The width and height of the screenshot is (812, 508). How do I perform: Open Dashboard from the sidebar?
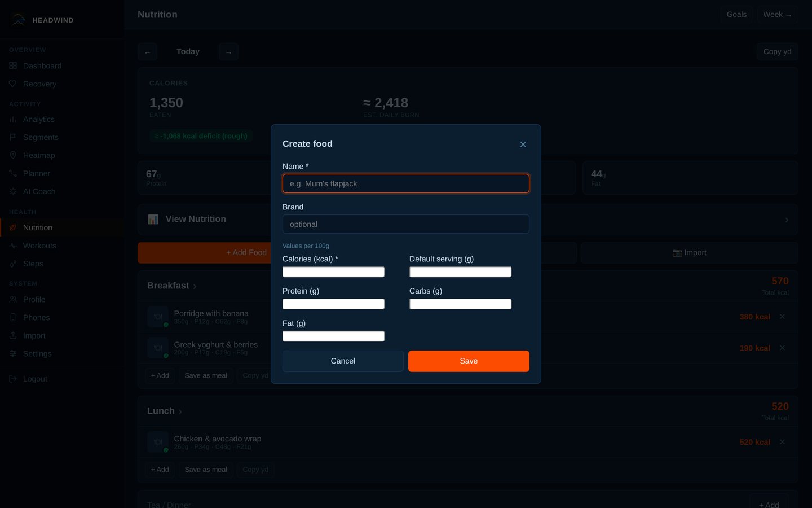[62, 66]
